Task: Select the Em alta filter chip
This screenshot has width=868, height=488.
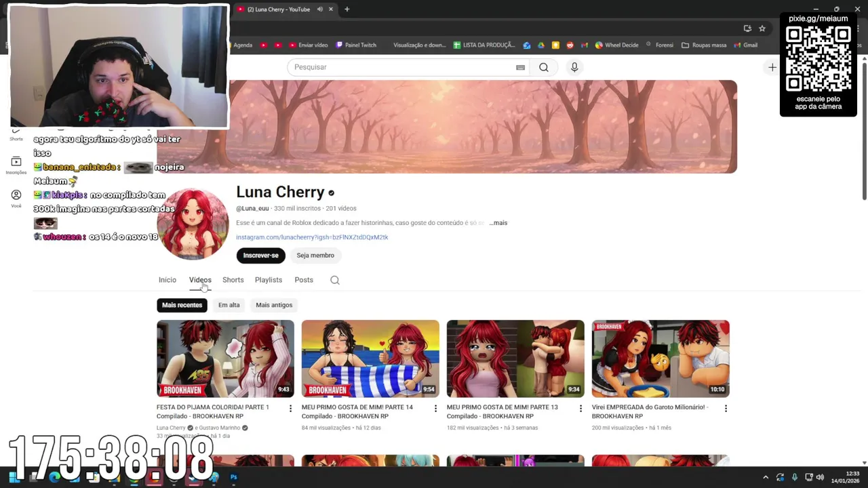Action: (x=229, y=305)
